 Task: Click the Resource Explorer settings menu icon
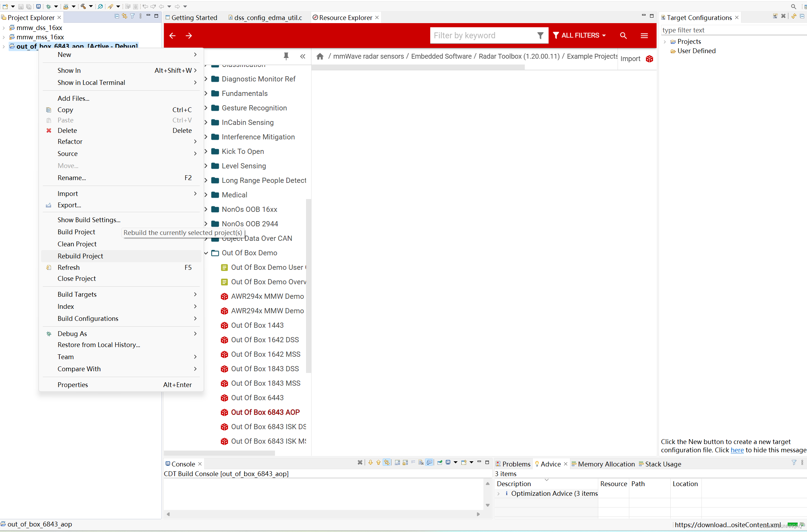click(x=644, y=36)
